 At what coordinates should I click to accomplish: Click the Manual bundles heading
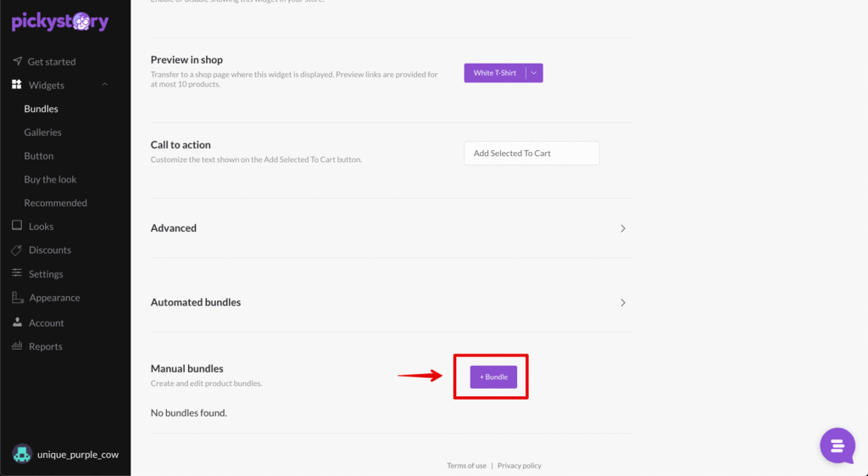click(187, 368)
